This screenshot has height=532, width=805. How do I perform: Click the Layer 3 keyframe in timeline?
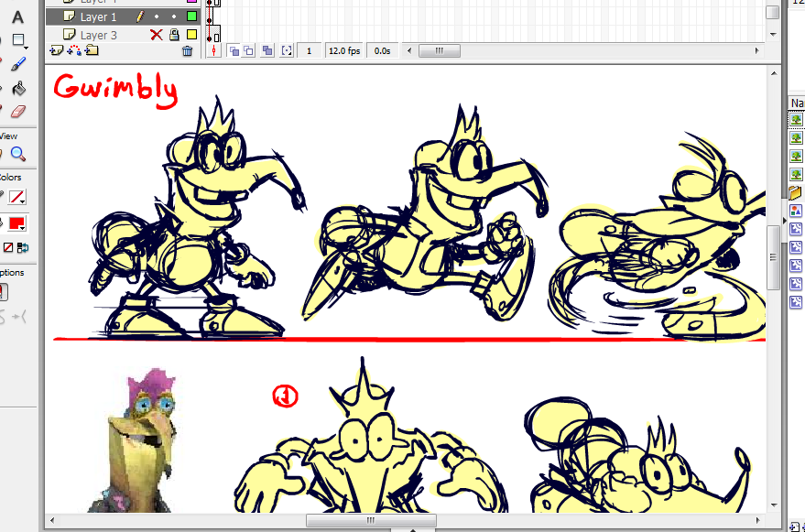point(210,38)
